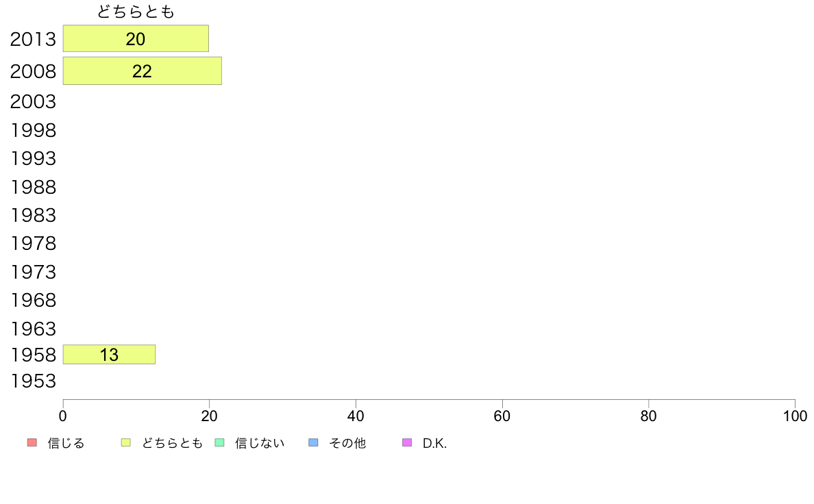The width and height of the screenshot is (814, 504).
Task: Select the その他 legend text label
Action: pyautogui.click(x=347, y=444)
